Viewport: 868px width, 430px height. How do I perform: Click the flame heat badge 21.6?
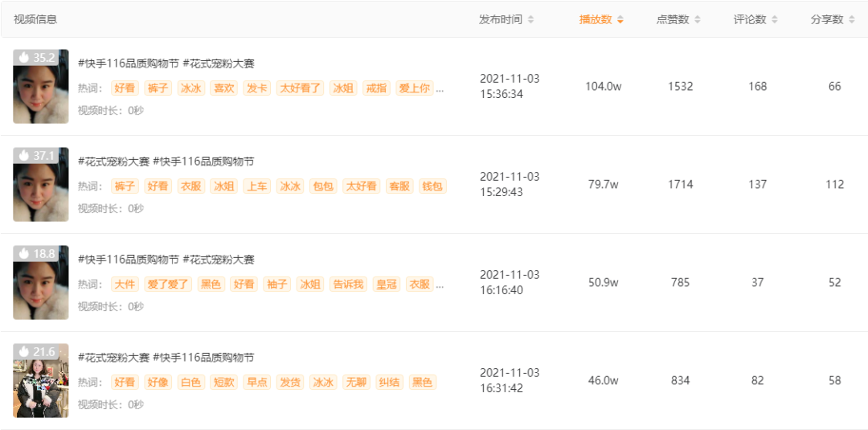pos(36,351)
